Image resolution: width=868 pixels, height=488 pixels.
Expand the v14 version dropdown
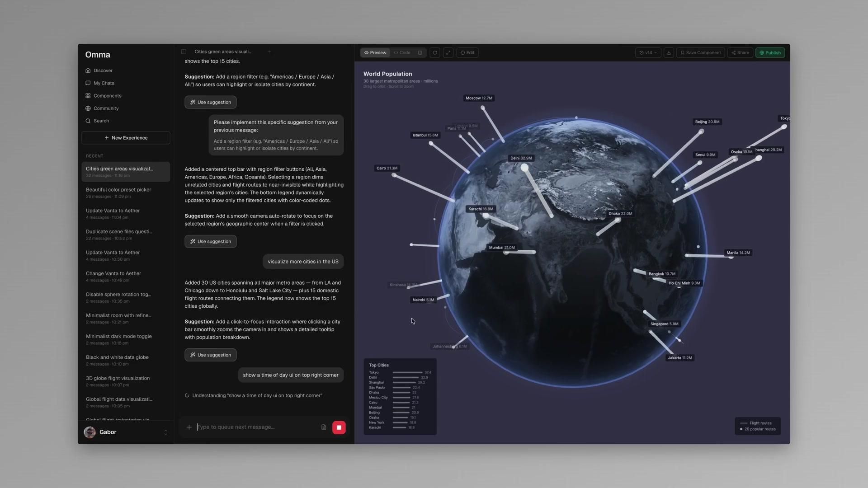[x=648, y=53]
